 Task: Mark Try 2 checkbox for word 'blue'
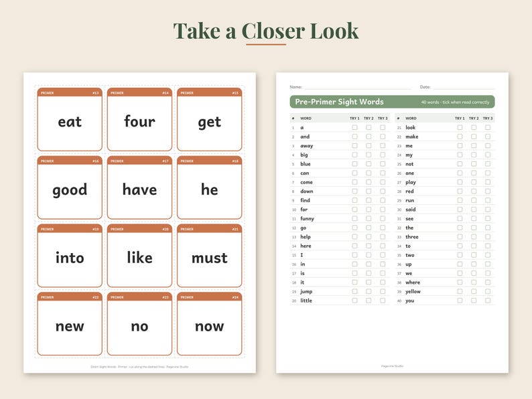point(369,164)
